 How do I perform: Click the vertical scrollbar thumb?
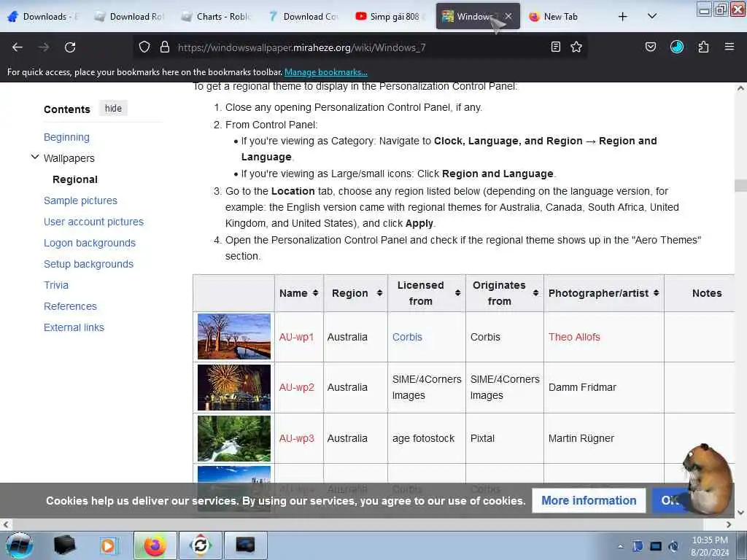click(x=740, y=185)
